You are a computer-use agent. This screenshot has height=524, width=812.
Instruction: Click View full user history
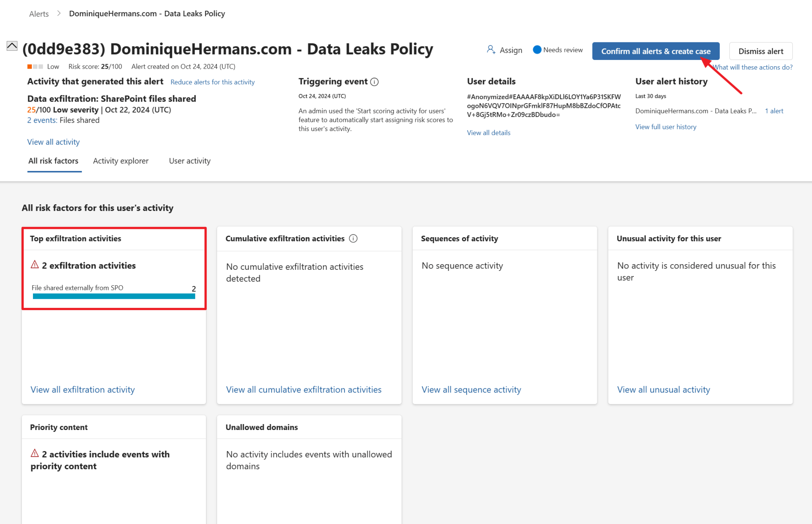click(666, 127)
